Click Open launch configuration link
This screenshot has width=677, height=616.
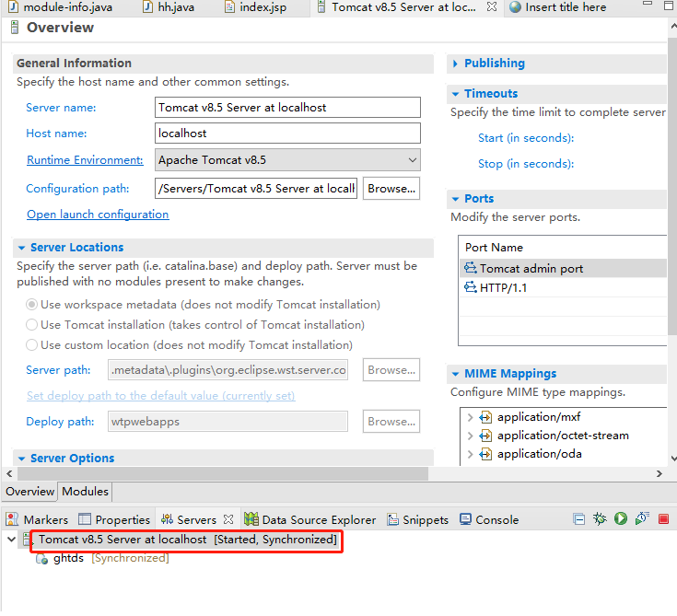(98, 215)
